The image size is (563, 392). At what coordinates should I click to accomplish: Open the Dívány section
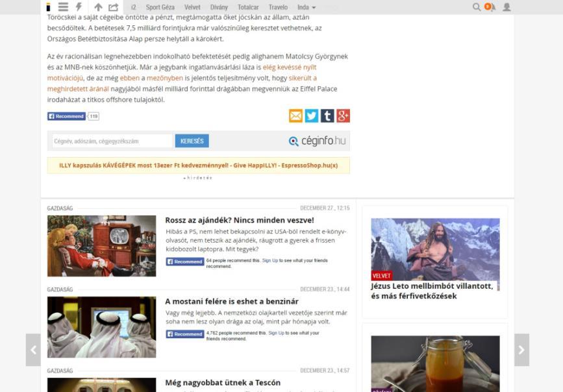pyautogui.click(x=219, y=7)
